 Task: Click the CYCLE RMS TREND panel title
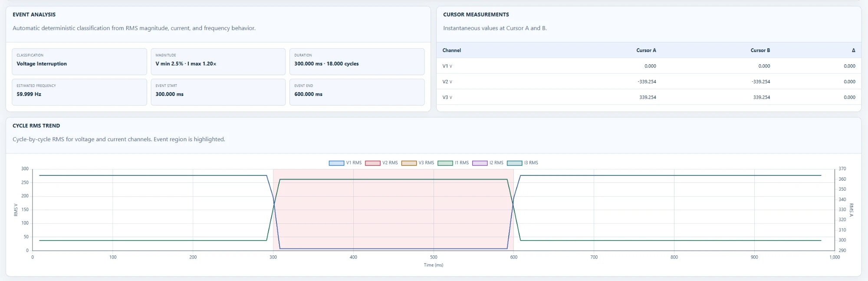pos(36,126)
